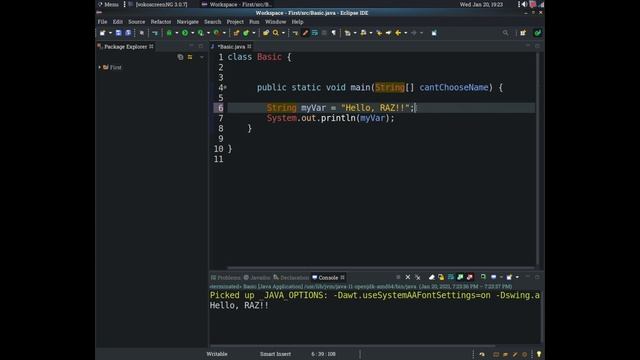Open the New wizard dropdown arrow
This screenshot has height=360, width=640.
pyautogui.click(x=110, y=33)
